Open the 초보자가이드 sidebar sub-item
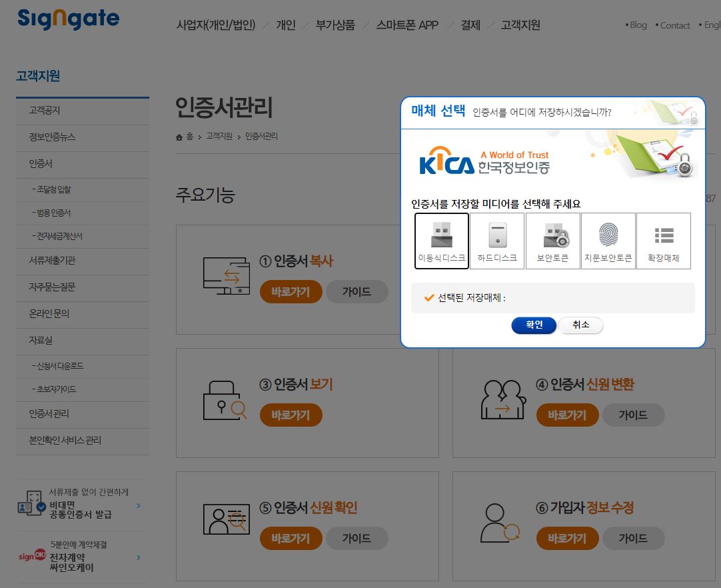Screen dimensions: 721x588 point(83,390)
